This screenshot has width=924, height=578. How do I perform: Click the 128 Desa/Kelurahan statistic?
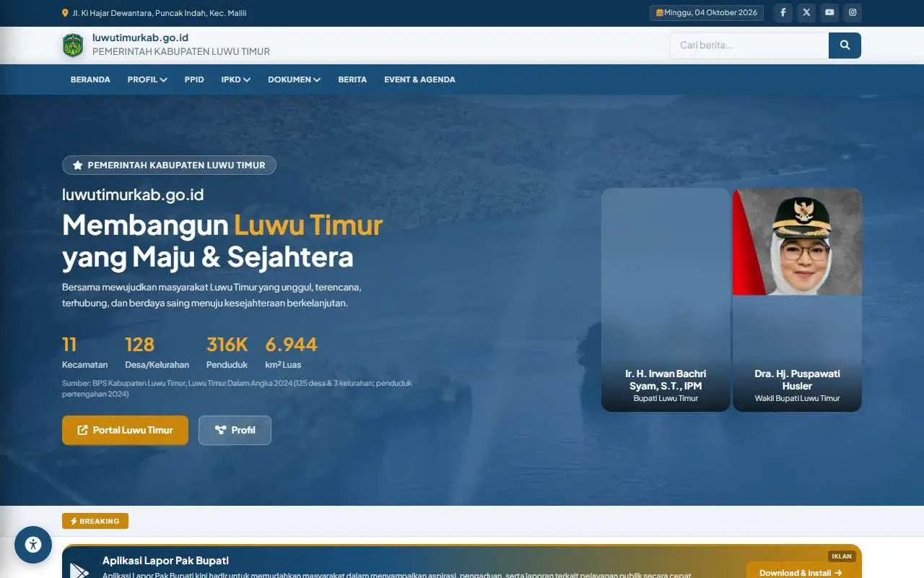pyautogui.click(x=157, y=352)
